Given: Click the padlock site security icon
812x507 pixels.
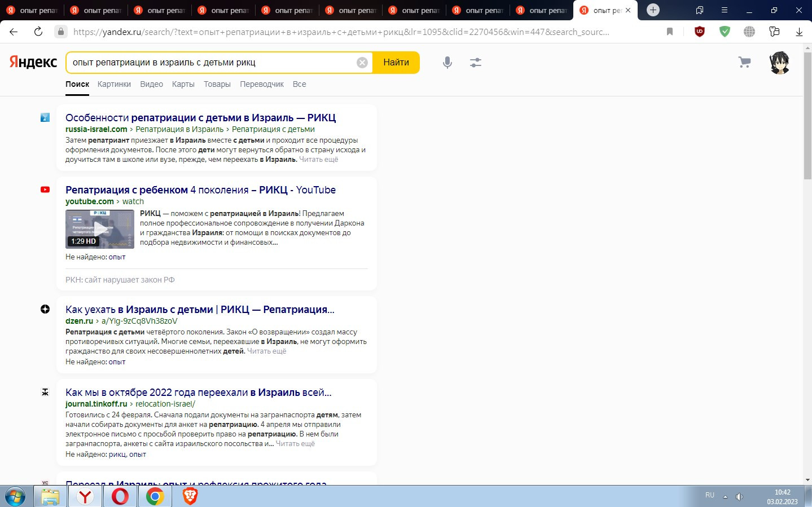Looking at the screenshot, I should (x=61, y=32).
